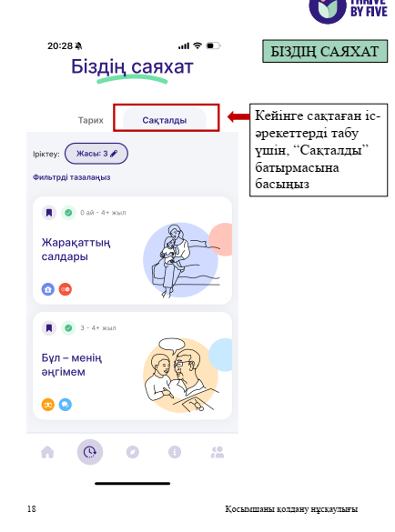The height and width of the screenshot is (532, 395).
Task: Open the info icon in bottom navigation
Action: 175,452
